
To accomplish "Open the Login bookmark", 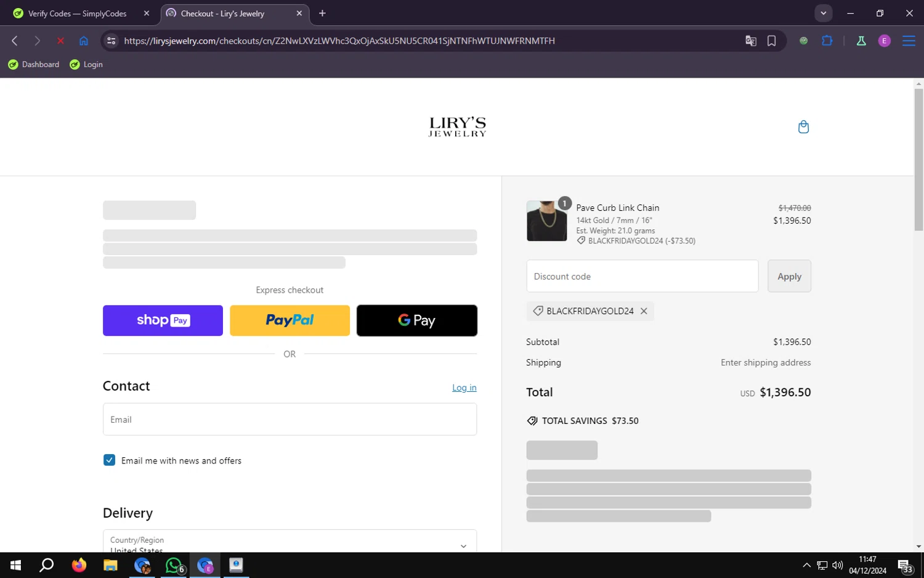I will pos(86,64).
